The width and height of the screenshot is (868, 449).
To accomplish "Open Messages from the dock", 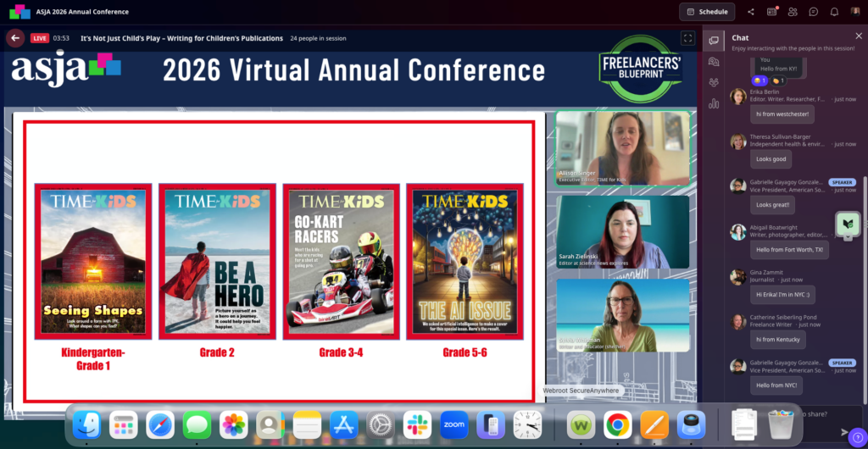I will coord(197,424).
